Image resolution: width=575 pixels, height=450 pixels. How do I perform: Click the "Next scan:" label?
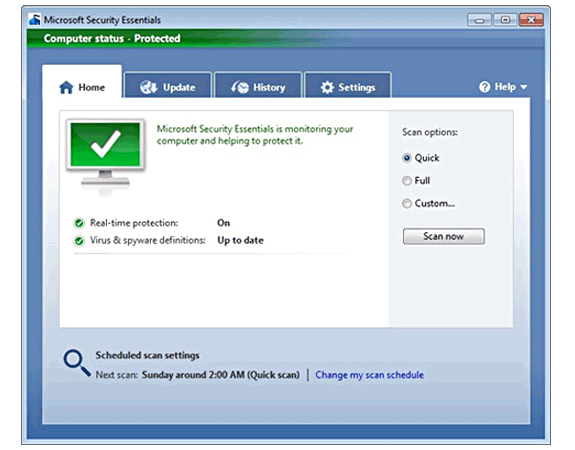pos(117,375)
